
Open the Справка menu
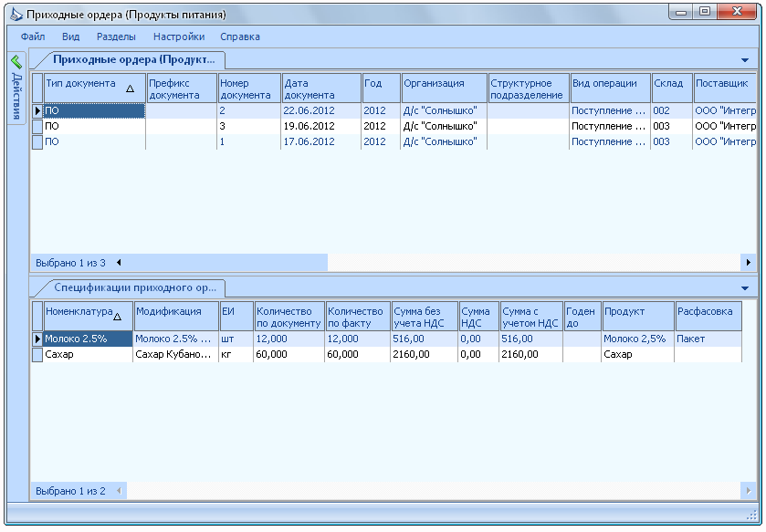(240, 37)
